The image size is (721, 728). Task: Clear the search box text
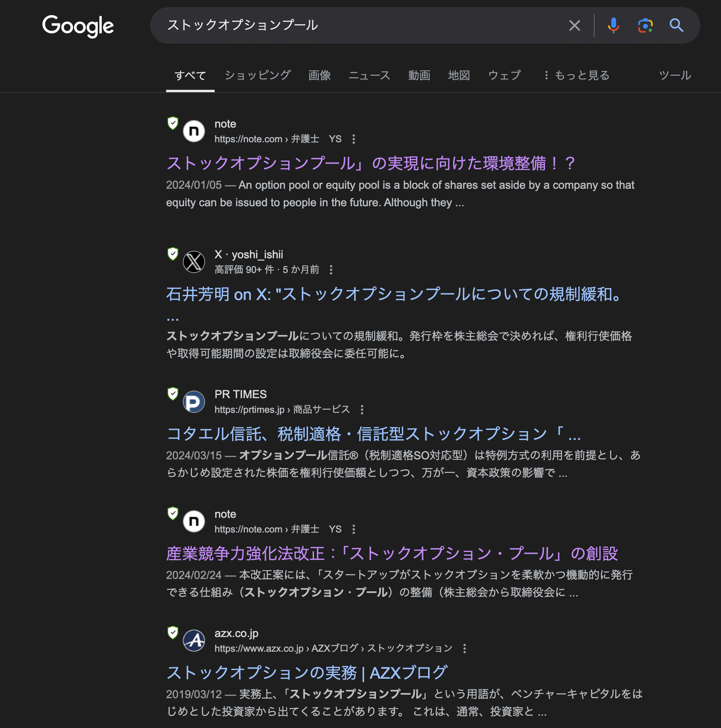[x=574, y=25]
